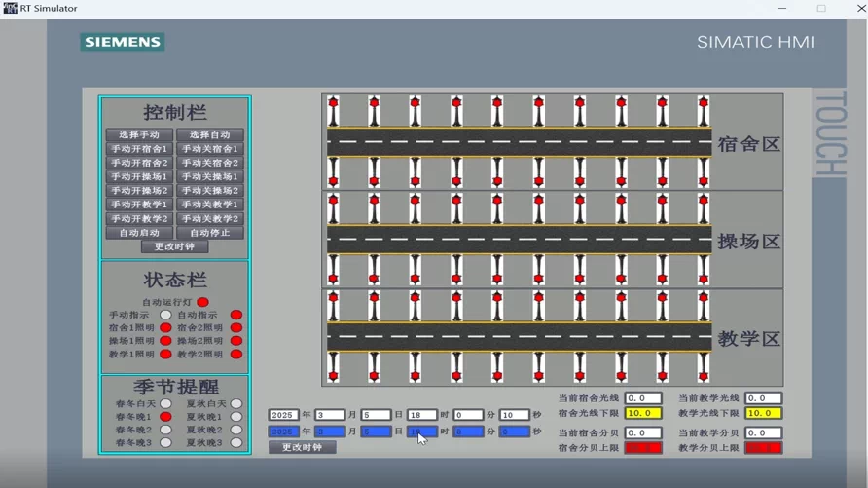
Task: Click the 选择自动 button
Action: [x=210, y=134]
